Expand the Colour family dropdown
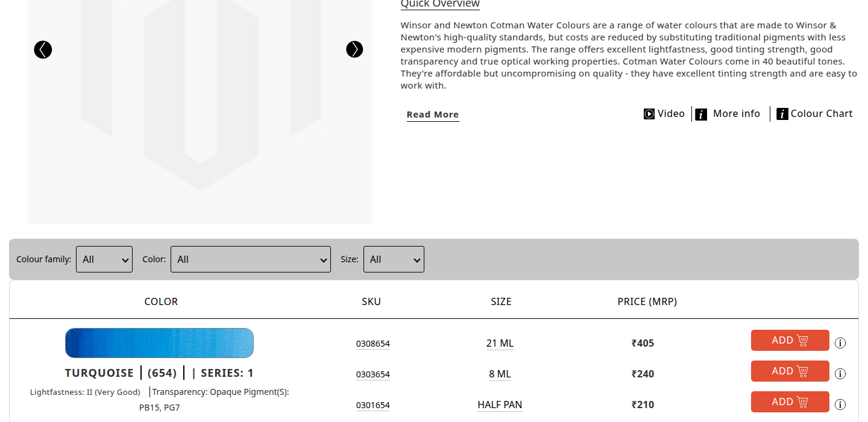The image size is (868, 422). pos(104,259)
